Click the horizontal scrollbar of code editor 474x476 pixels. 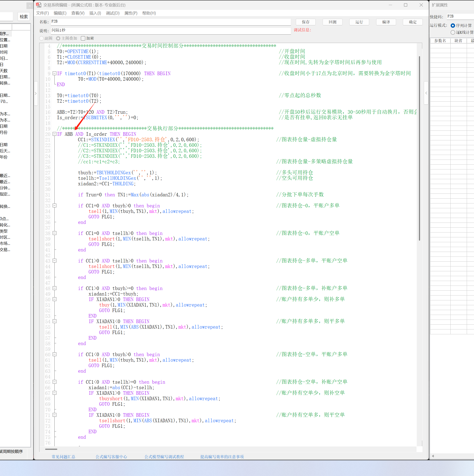tap(51, 449)
